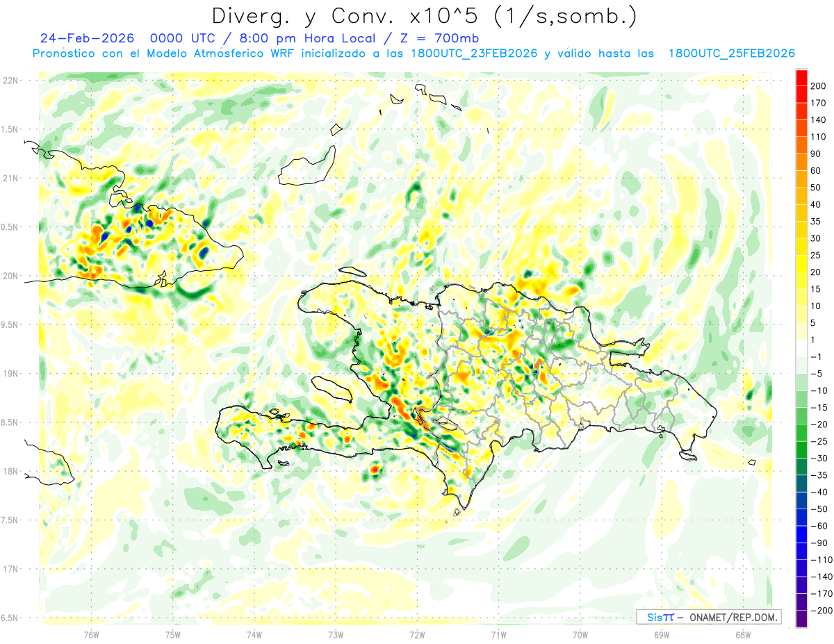
Task: Click the '22N' latitude label
Action: tap(10, 81)
